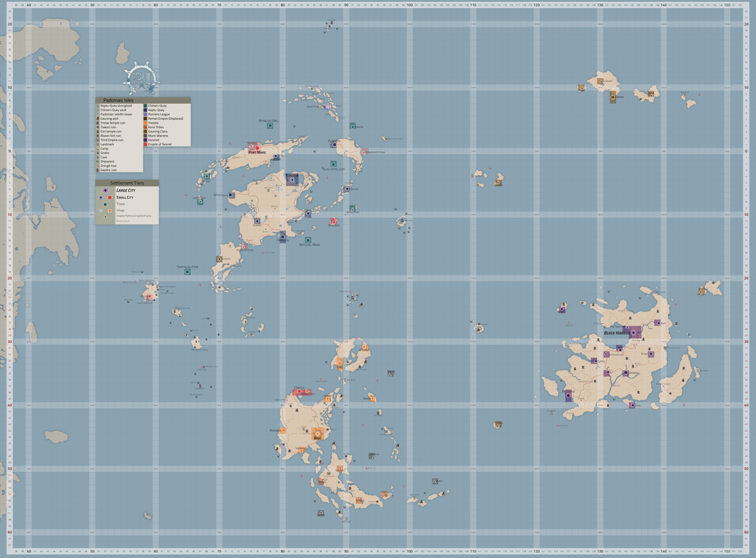Viewport: 756px width, 558px height.
Task: Select 'Reman Empire (Displaced)' legend text
Action: click(165, 118)
